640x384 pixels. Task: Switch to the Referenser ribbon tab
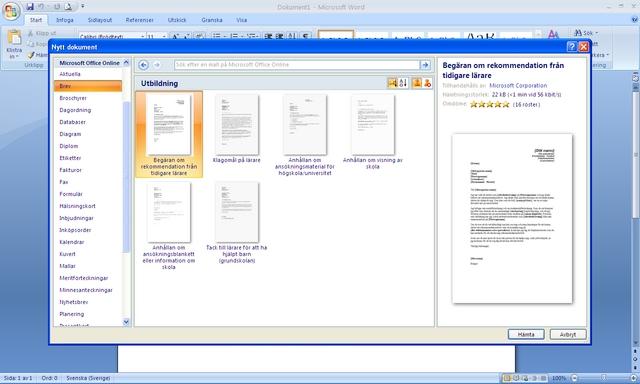point(140,20)
